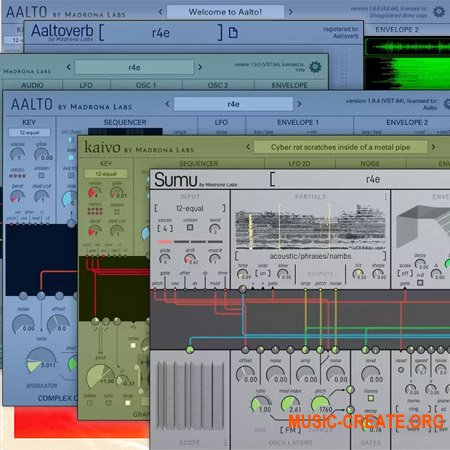The image size is (450, 450).
Task: Click upper oscillator output jack near lopass
Action: pyautogui.click(x=350, y=389)
